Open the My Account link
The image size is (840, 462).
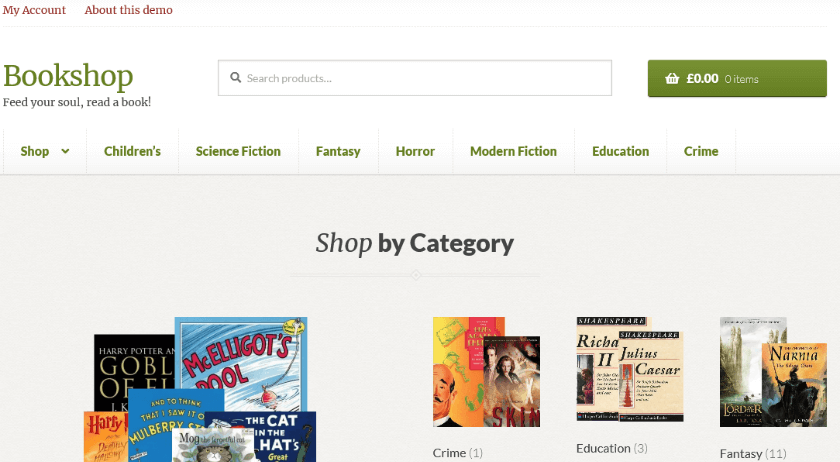(34, 10)
